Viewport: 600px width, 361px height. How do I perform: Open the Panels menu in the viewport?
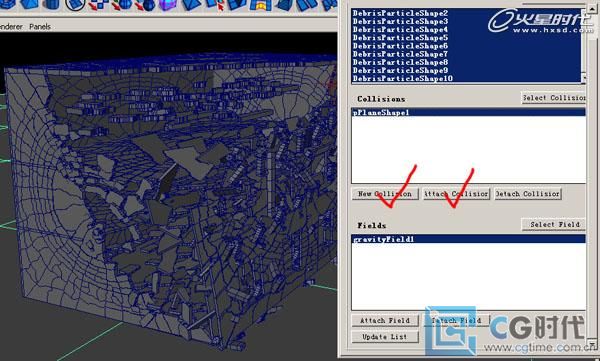pyautogui.click(x=40, y=26)
